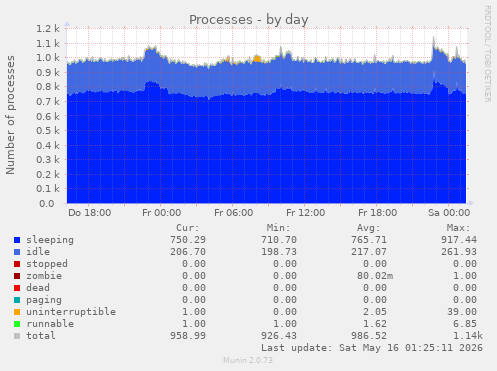497x371 pixels.
Task: Click the 'Cur:' column header
Action: (x=188, y=228)
